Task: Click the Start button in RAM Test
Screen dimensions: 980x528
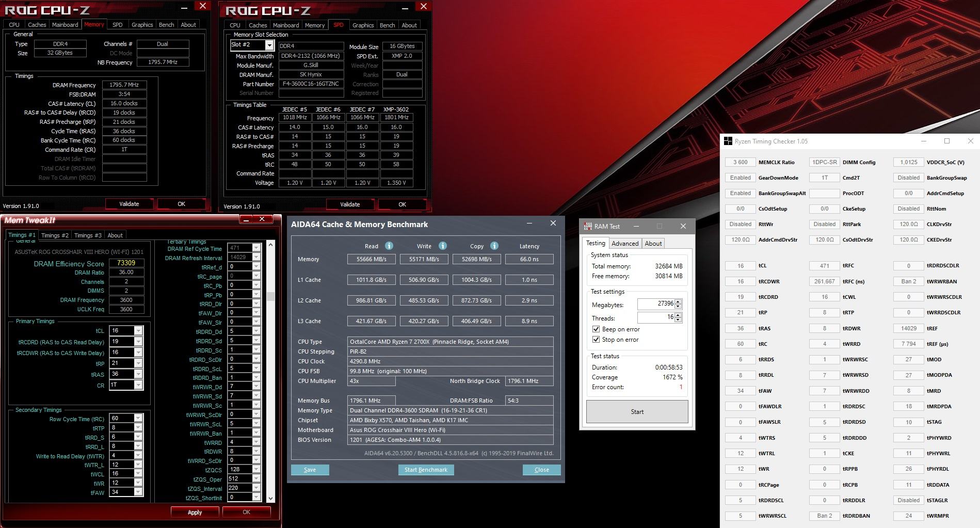Action: click(x=637, y=412)
